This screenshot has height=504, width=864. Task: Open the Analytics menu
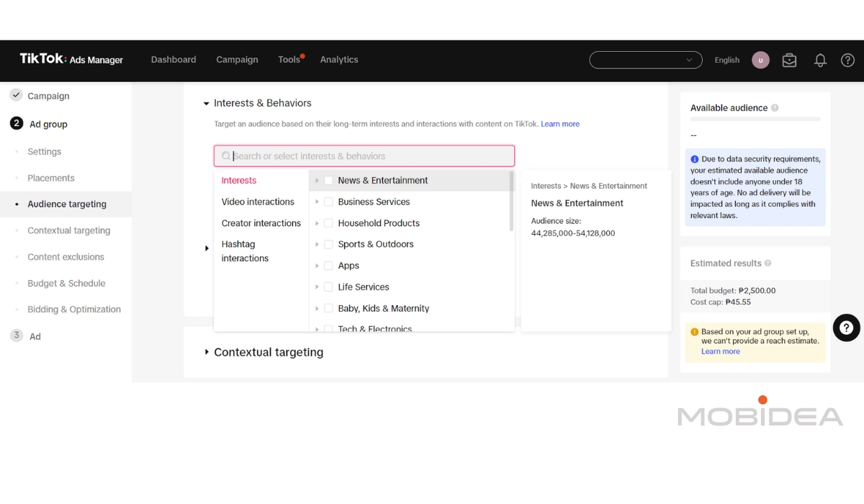click(x=339, y=60)
